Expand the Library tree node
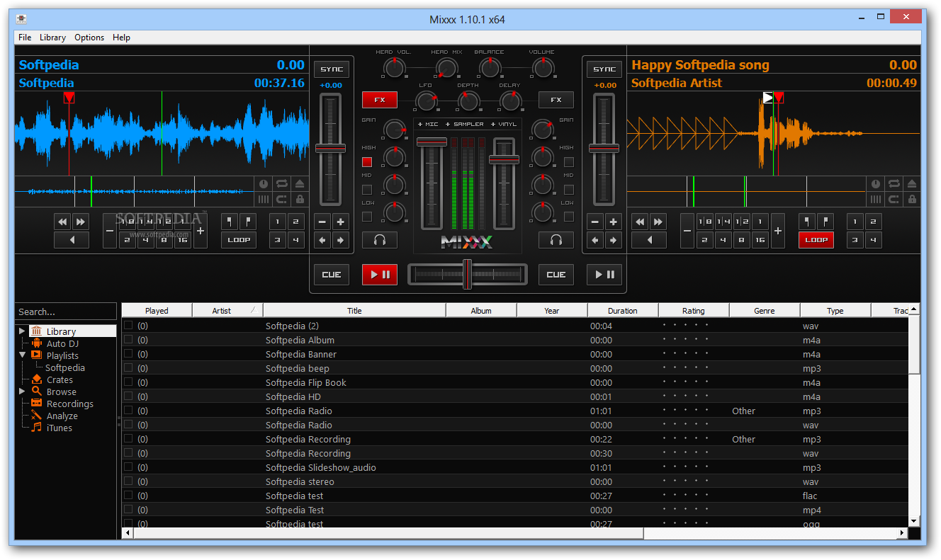Image resolution: width=941 pixels, height=560 pixels. [22, 331]
